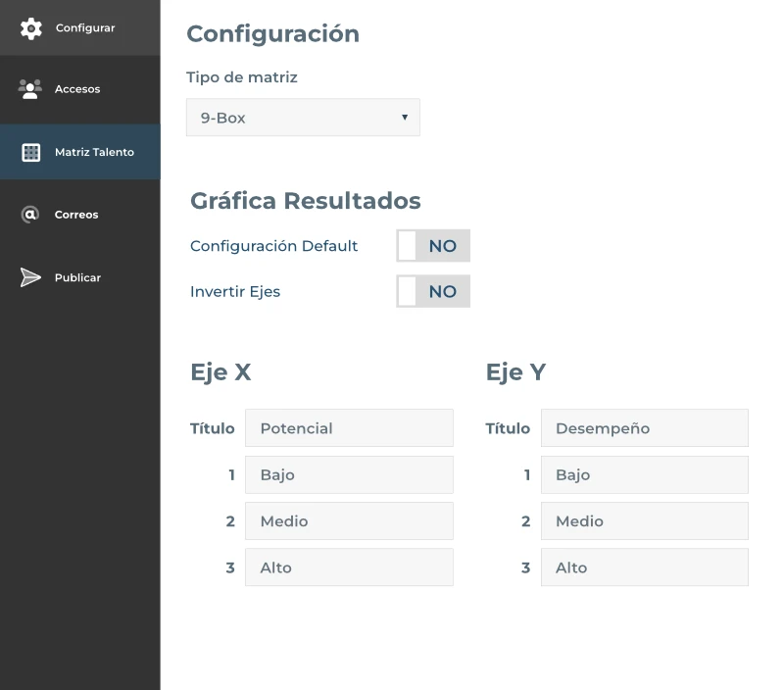784x690 pixels.
Task: Open the Configurar menu label
Action: (x=85, y=28)
